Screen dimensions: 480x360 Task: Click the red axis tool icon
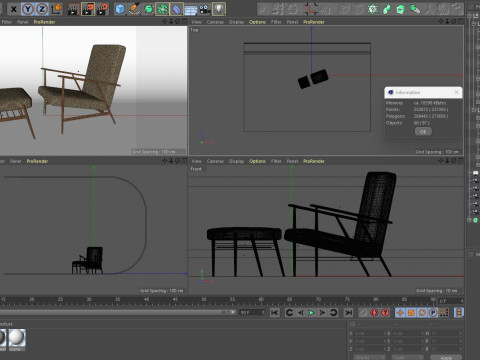(x=311, y=9)
